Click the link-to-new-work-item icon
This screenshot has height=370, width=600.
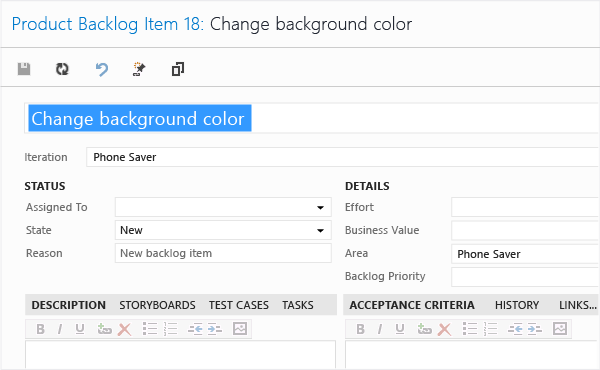139,69
